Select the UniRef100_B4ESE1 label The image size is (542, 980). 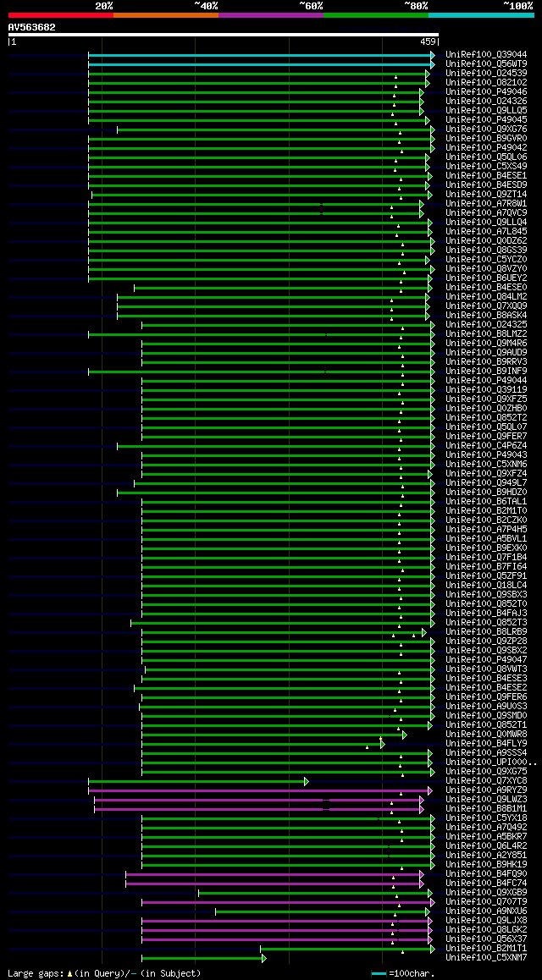click(486, 176)
